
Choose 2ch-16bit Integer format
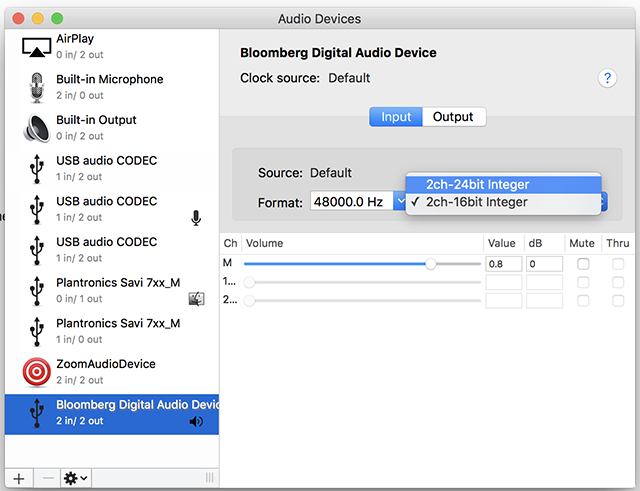(x=503, y=202)
